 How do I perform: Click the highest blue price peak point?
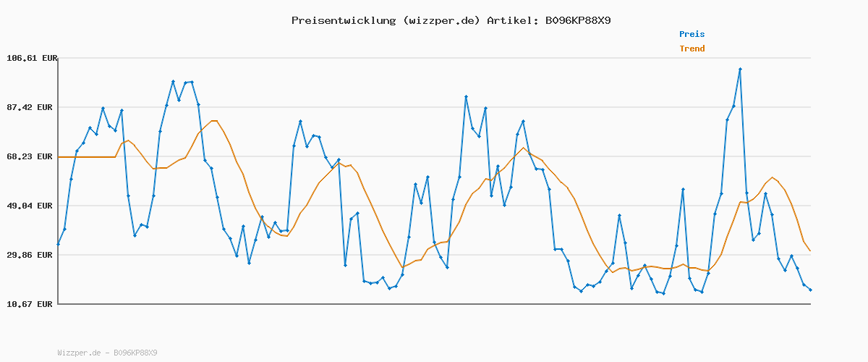coord(740,70)
